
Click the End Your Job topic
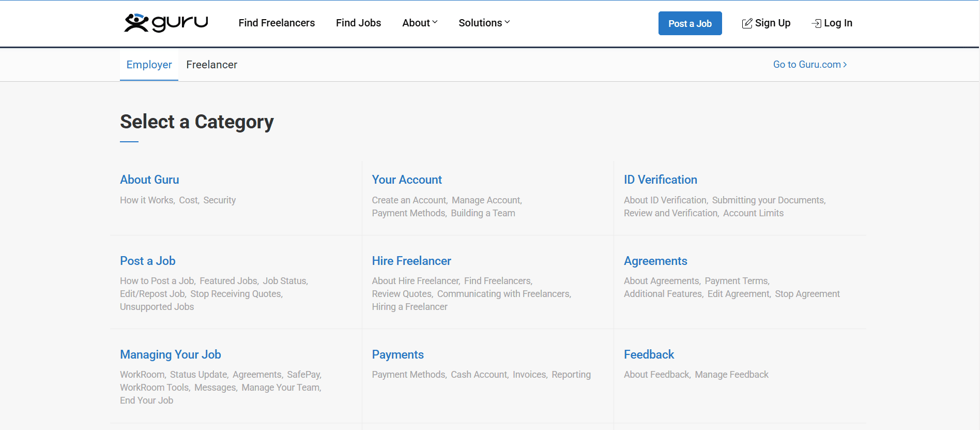146,401
